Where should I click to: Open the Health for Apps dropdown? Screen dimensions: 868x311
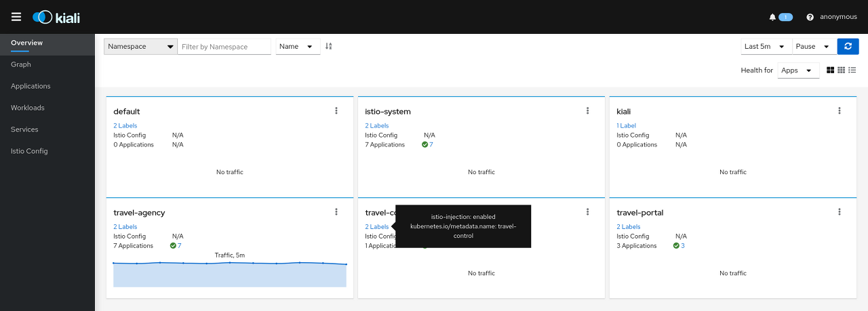798,70
